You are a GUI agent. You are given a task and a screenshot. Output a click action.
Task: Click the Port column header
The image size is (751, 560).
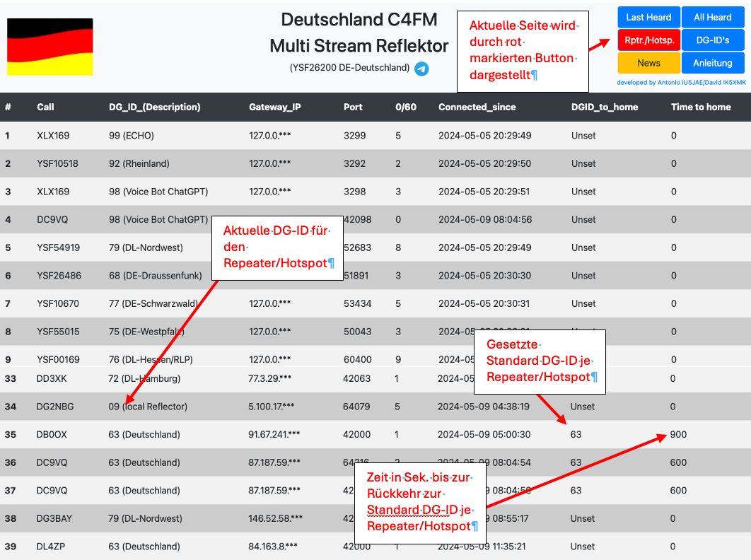[x=353, y=107]
